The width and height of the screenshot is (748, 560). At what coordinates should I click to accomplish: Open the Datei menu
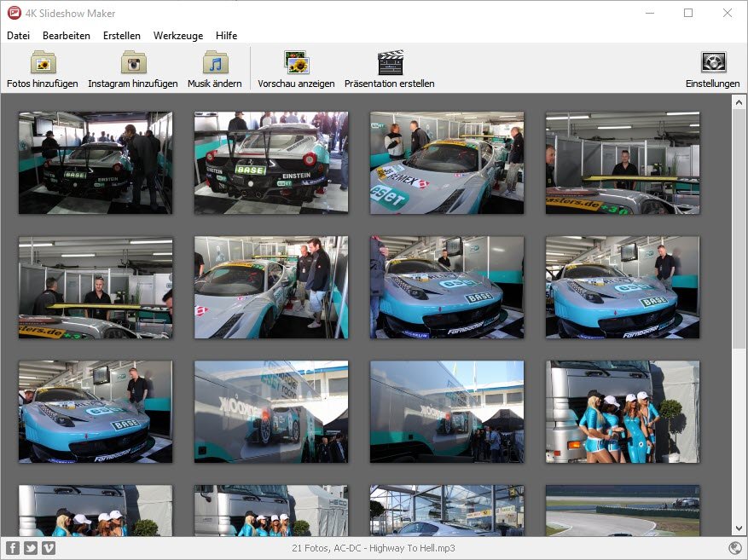click(18, 36)
